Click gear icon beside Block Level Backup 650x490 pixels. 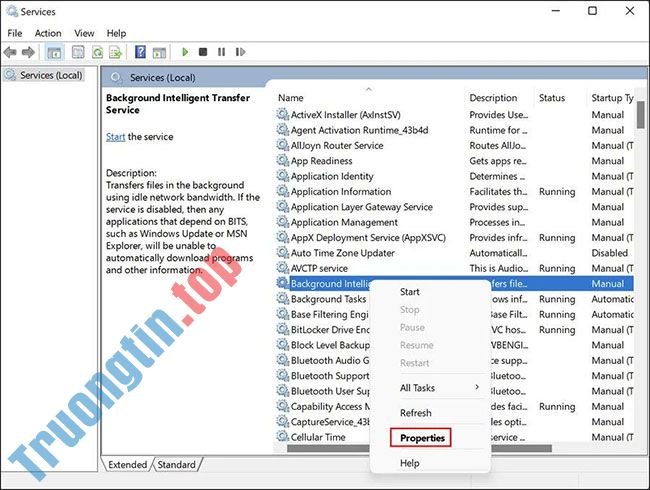(x=283, y=344)
